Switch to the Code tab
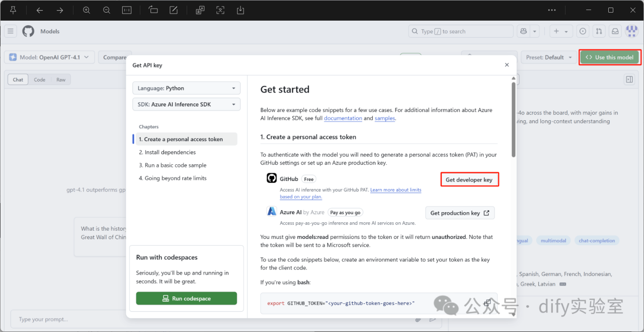This screenshot has width=644, height=332. click(x=40, y=80)
